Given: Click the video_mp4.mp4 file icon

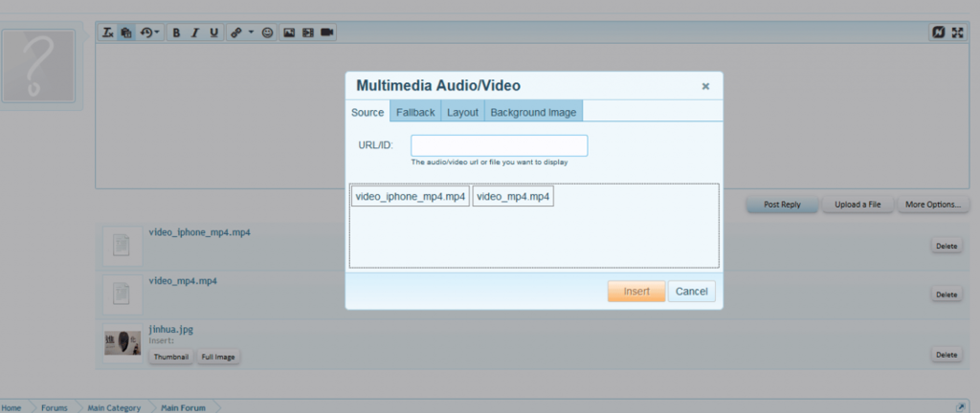Looking at the screenshot, I should 122,293.
